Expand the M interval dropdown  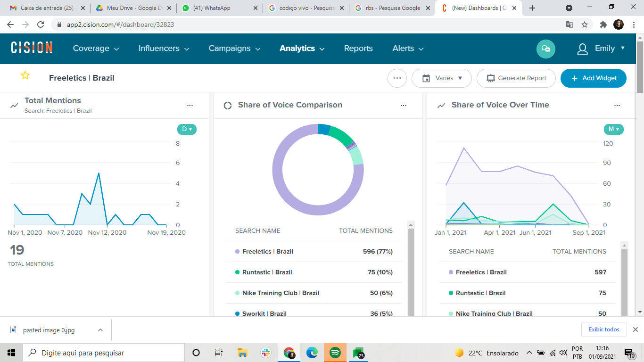pos(614,129)
